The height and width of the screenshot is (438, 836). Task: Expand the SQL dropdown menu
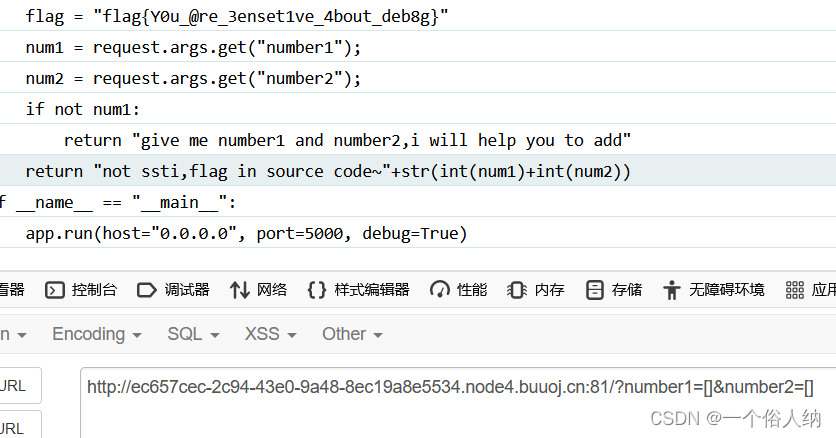[193, 334]
